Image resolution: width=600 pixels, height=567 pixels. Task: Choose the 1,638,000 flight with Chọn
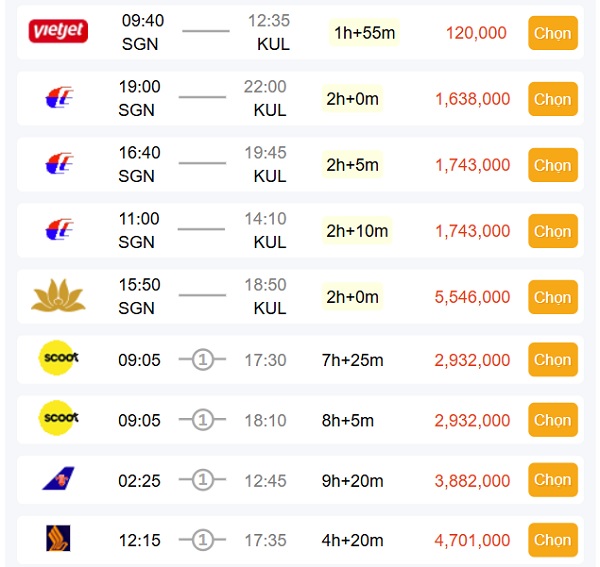pos(552,99)
